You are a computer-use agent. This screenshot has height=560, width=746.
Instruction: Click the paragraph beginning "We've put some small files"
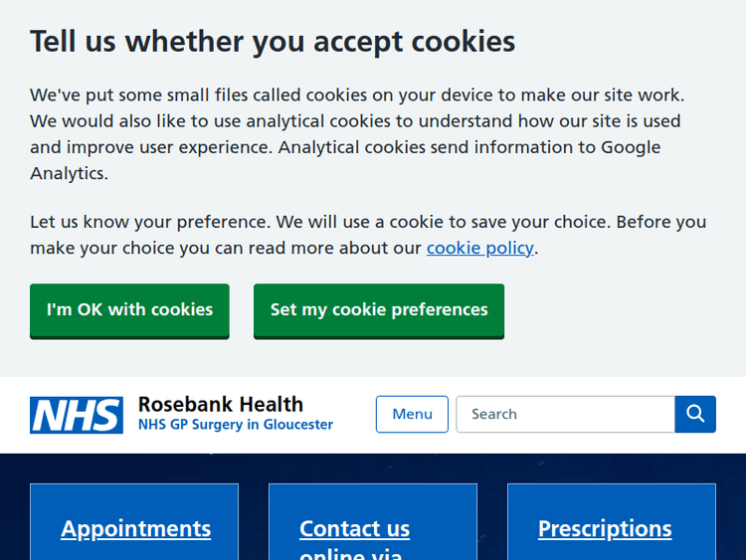[357, 121]
